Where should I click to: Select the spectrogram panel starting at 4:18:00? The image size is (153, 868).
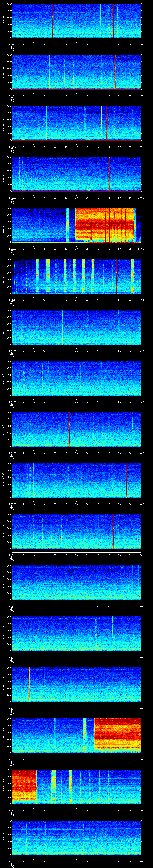(x=77, y=123)
